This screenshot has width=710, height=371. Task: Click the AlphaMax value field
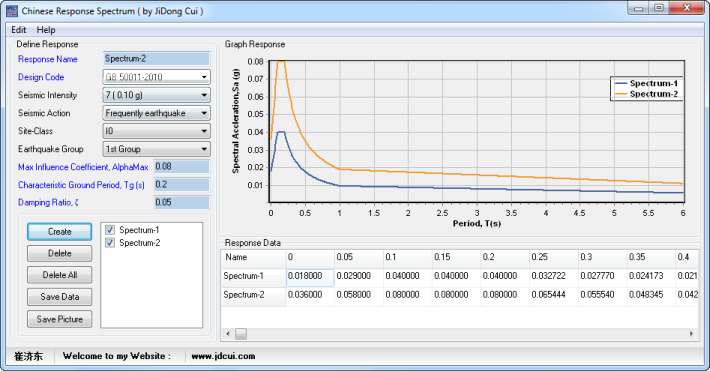(182, 167)
